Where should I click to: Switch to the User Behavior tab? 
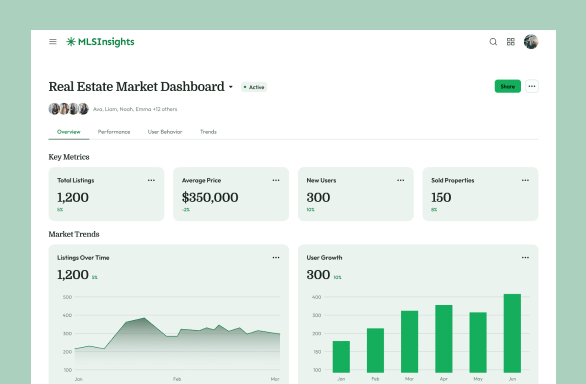165,132
